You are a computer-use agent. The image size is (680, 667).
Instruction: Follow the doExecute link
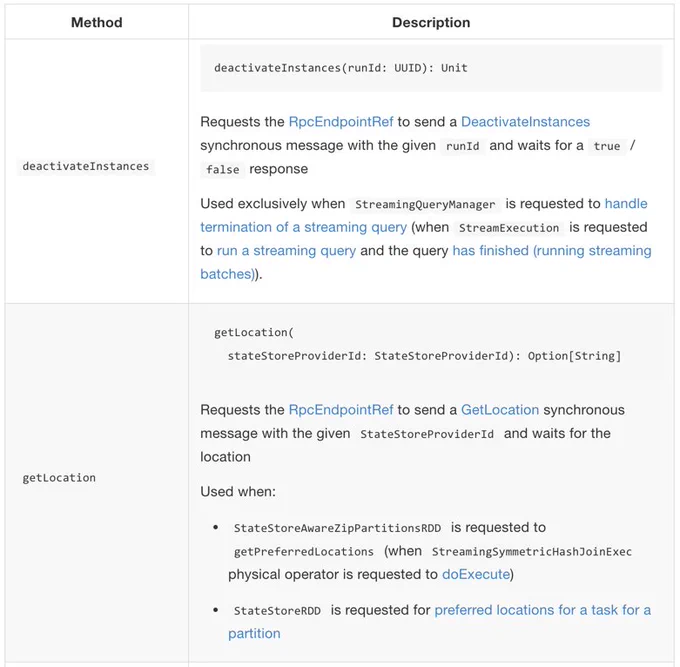(x=476, y=574)
